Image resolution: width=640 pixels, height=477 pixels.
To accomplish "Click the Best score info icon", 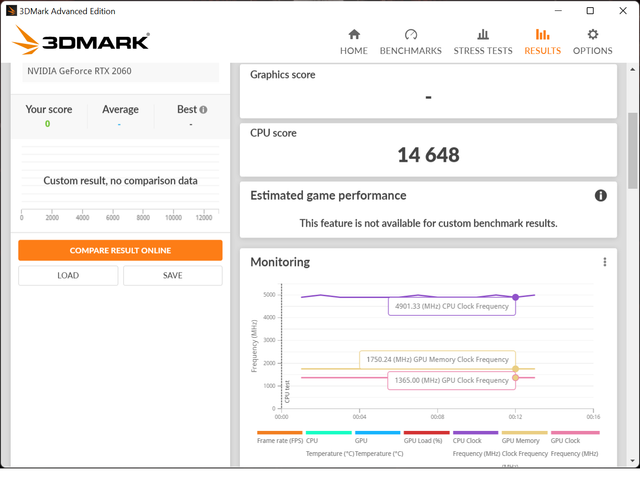I will [203, 110].
